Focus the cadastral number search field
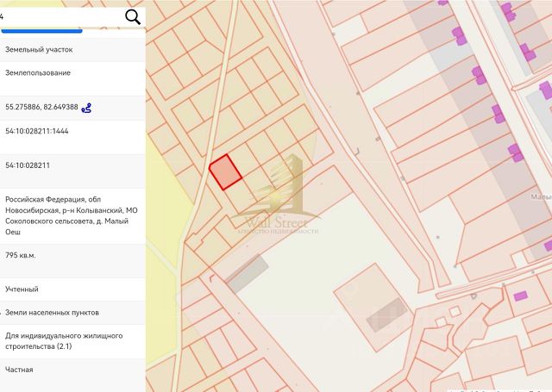 pyautogui.click(x=60, y=17)
